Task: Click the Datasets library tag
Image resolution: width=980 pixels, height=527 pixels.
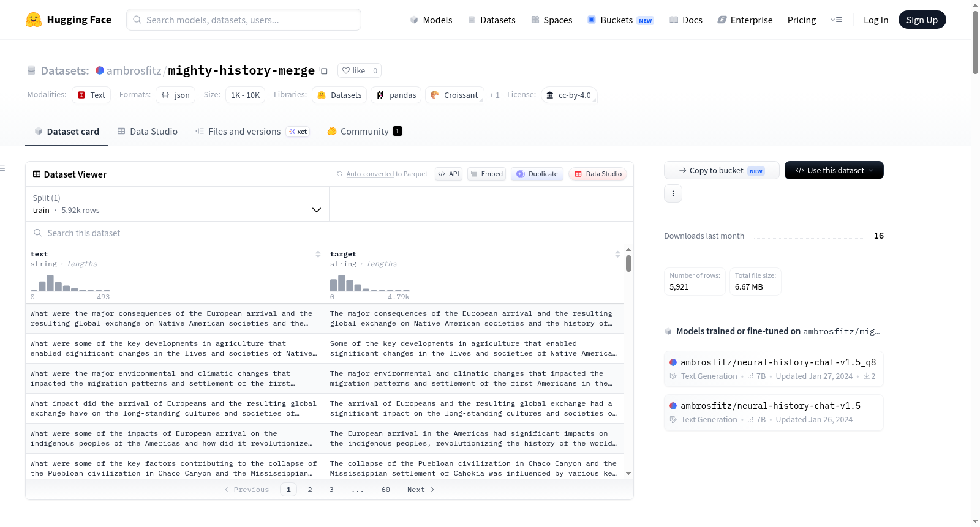Action: (x=339, y=95)
